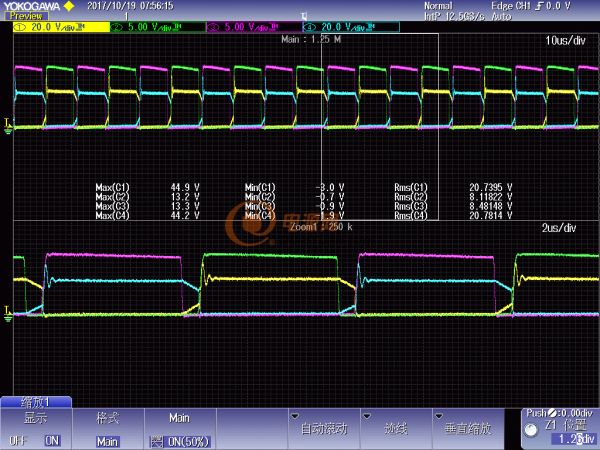Open the 垂直缩放 menu
Viewport: 600px width, 450px height.
pyautogui.click(x=468, y=428)
